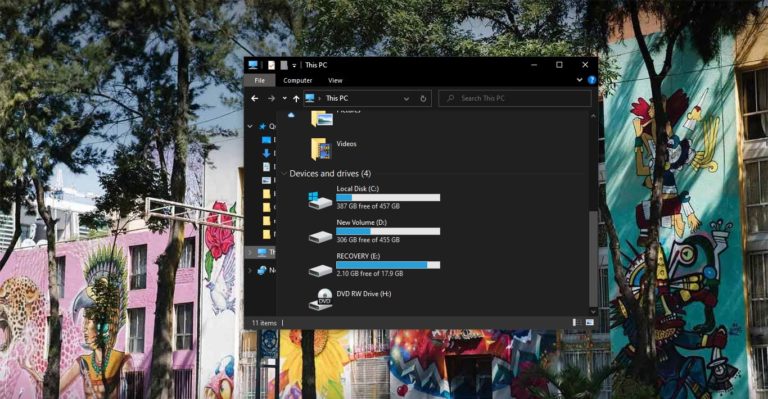Refresh This PC with the refresh button
Viewport: 768px width, 399px height.
click(x=423, y=98)
